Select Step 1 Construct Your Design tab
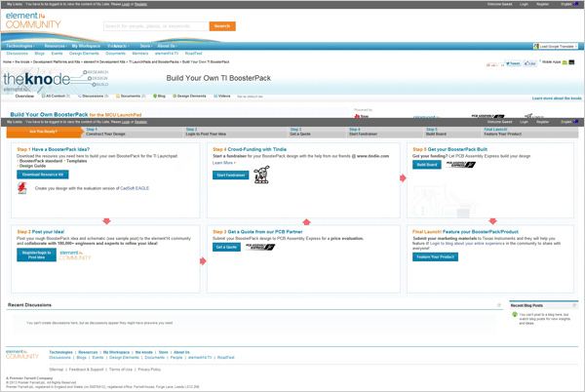 pos(133,132)
